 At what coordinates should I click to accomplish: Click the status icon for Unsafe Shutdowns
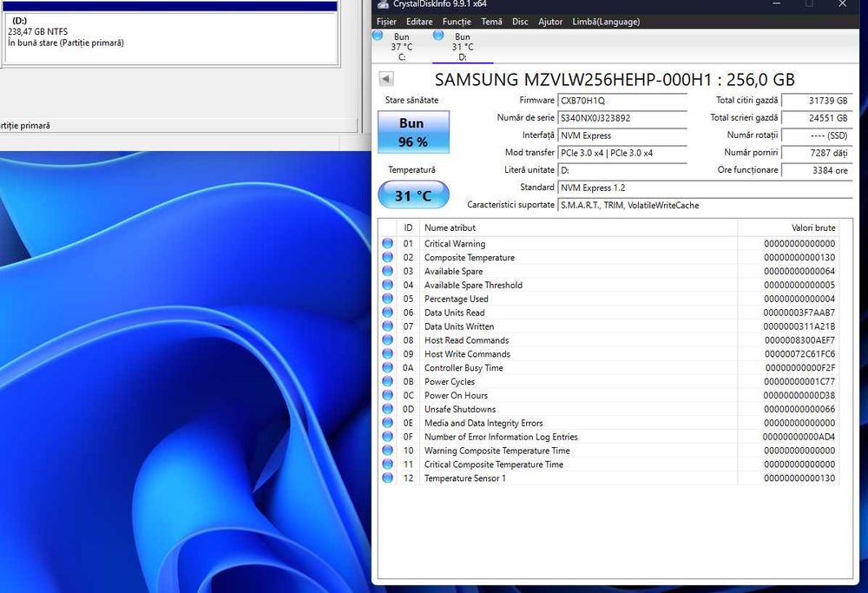point(387,409)
